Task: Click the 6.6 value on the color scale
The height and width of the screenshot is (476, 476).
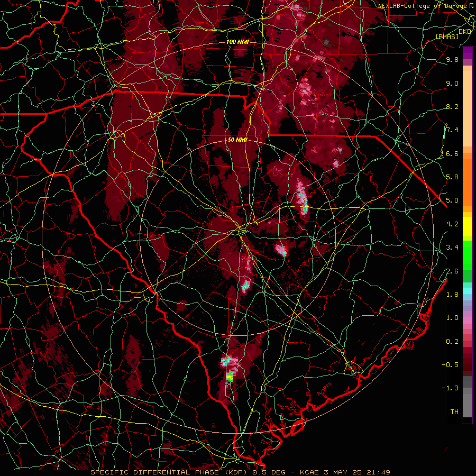Action: pyautogui.click(x=452, y=153)
